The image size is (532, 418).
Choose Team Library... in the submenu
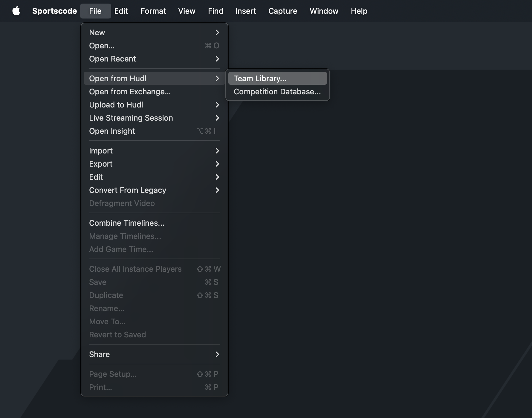coord(278,79)
